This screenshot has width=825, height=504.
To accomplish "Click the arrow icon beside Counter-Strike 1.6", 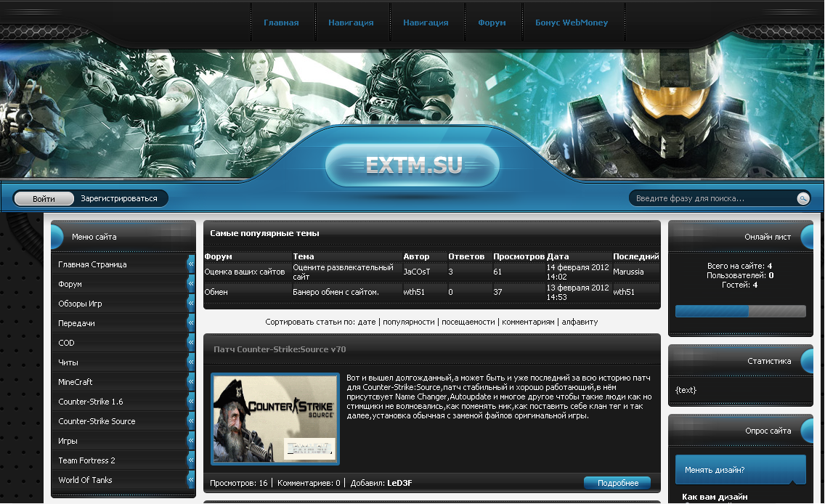I will (191, 402).
